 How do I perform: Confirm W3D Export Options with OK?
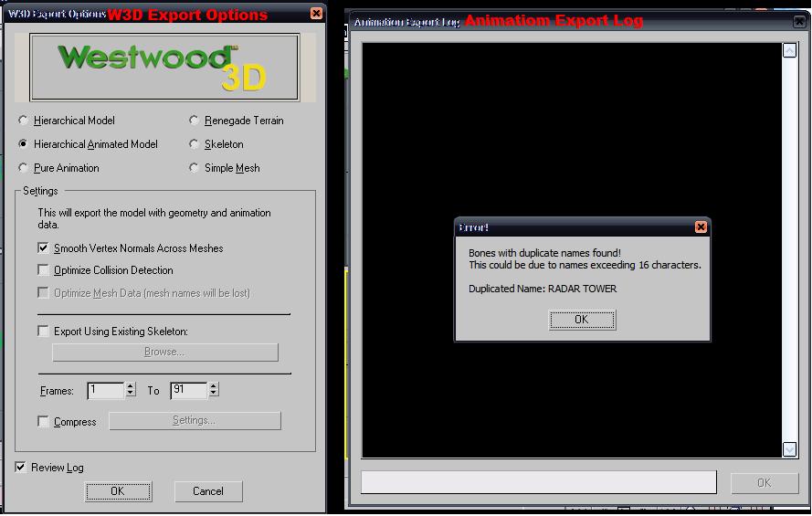pyautogui.click(x=118, y=491)
